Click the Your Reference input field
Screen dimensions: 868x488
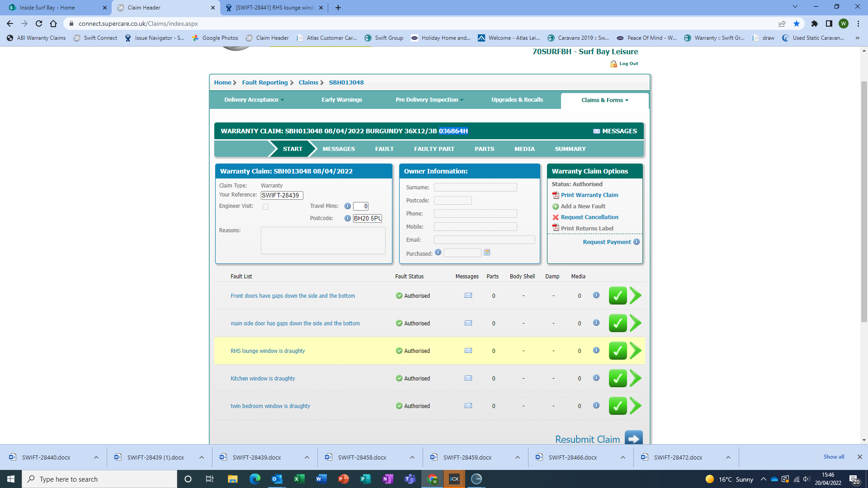(282, 195)
